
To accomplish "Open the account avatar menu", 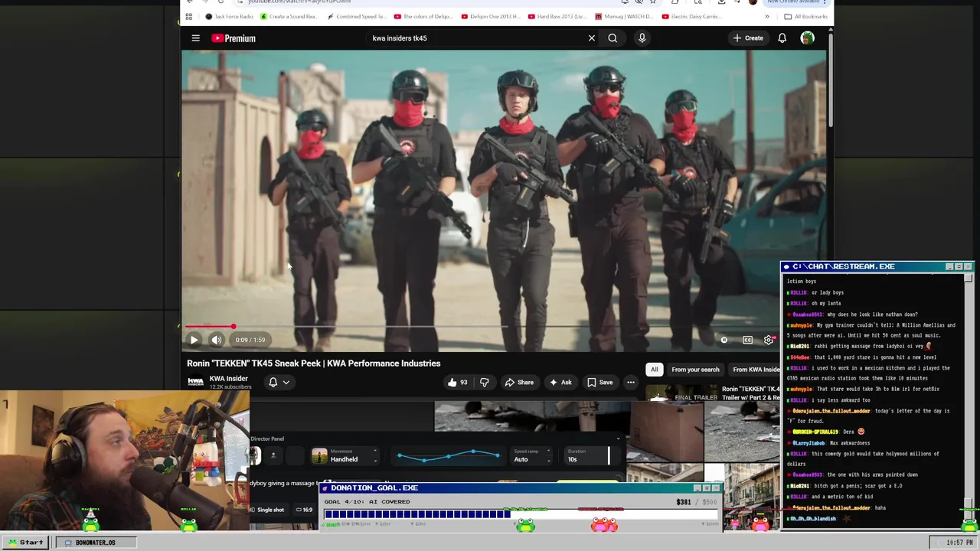I will (807, 38).
